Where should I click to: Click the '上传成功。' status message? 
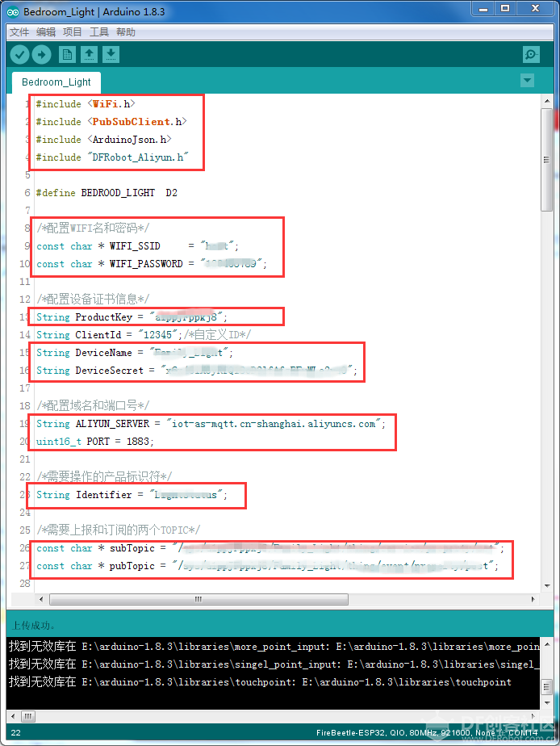[33, 625]
